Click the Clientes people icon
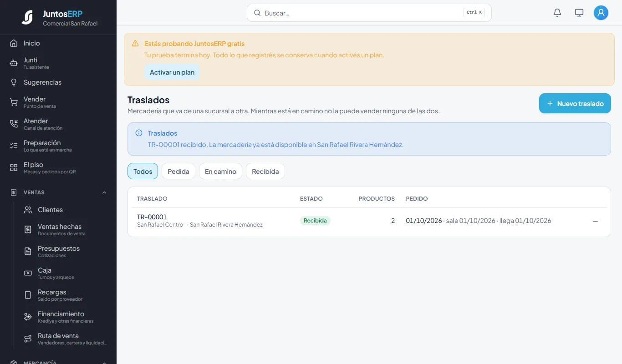The image size is (622, 364). [28, 210]
